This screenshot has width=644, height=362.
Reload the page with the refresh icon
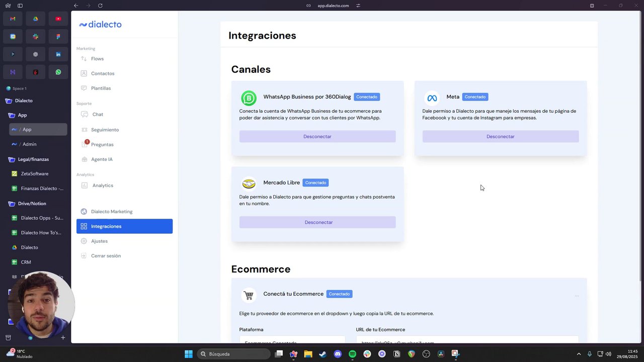[100, 6]
